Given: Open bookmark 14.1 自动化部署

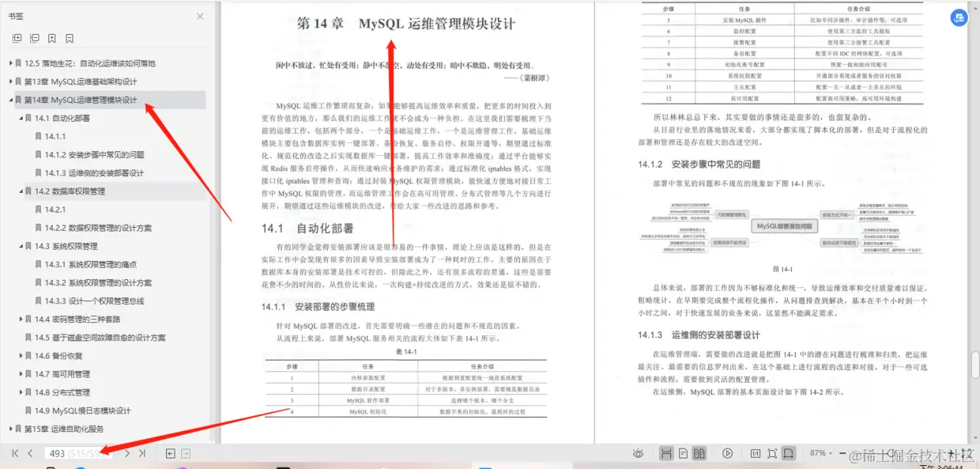Looking at the screenshot, I should pos(62,118).
